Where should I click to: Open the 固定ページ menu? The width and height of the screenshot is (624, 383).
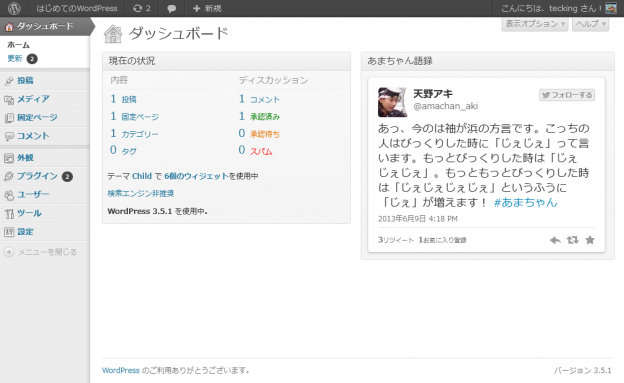(x=37, y=117)
